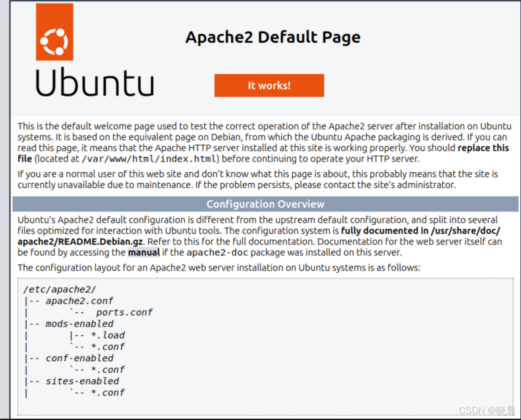Select the ports.conf tree entry
The image size is (521, 420).
(124, 312)
